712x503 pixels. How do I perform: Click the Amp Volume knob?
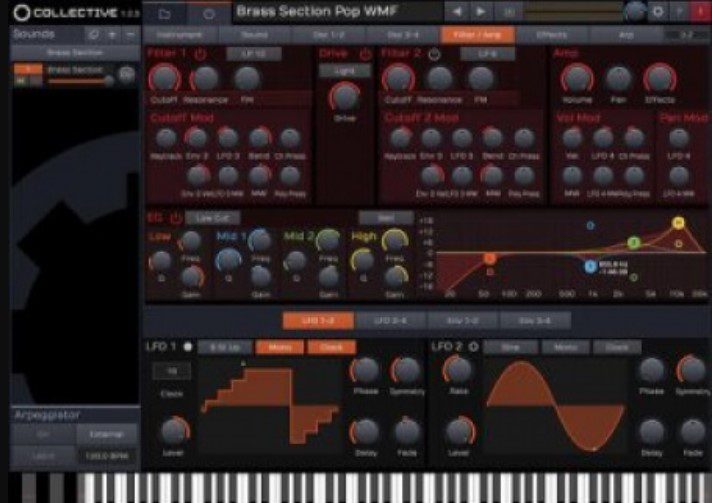point(577,78)
